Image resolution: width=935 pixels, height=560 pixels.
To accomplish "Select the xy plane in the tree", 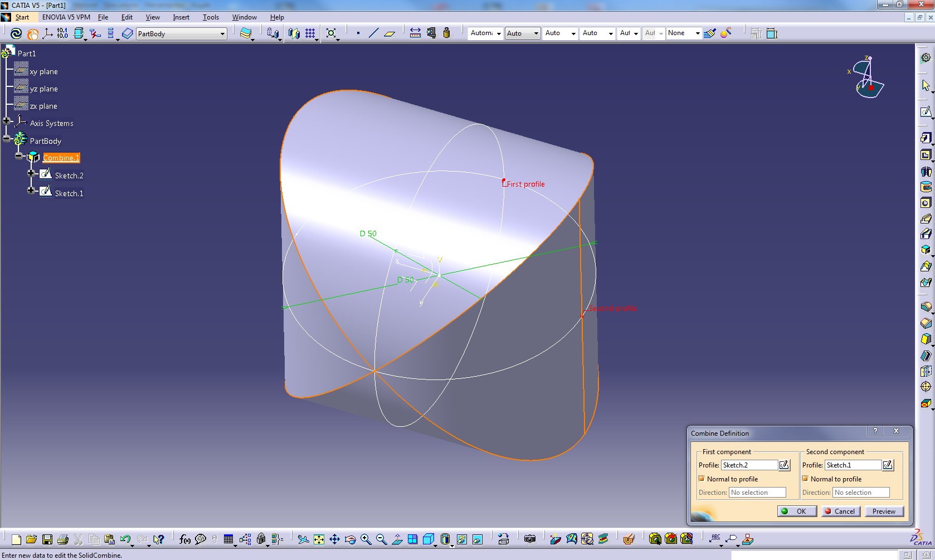I will click(x=43, y=71).
